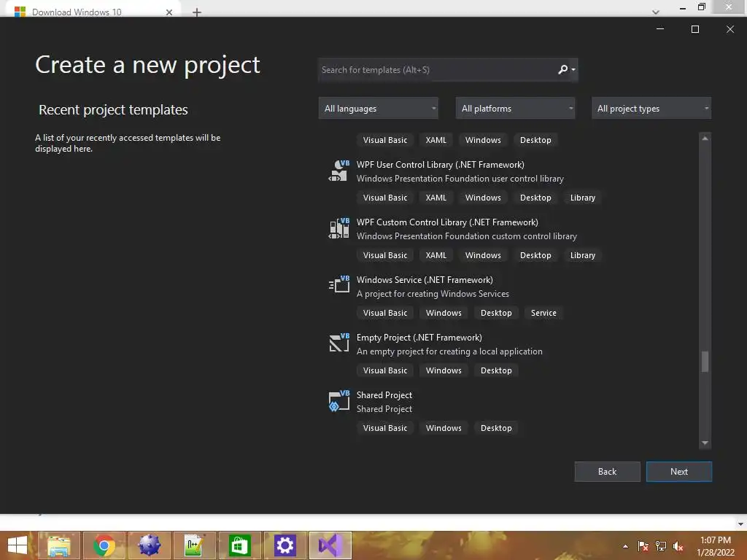Click Visual Basic tag under Shared Project
747x560 pixels.
click(385, 428)
